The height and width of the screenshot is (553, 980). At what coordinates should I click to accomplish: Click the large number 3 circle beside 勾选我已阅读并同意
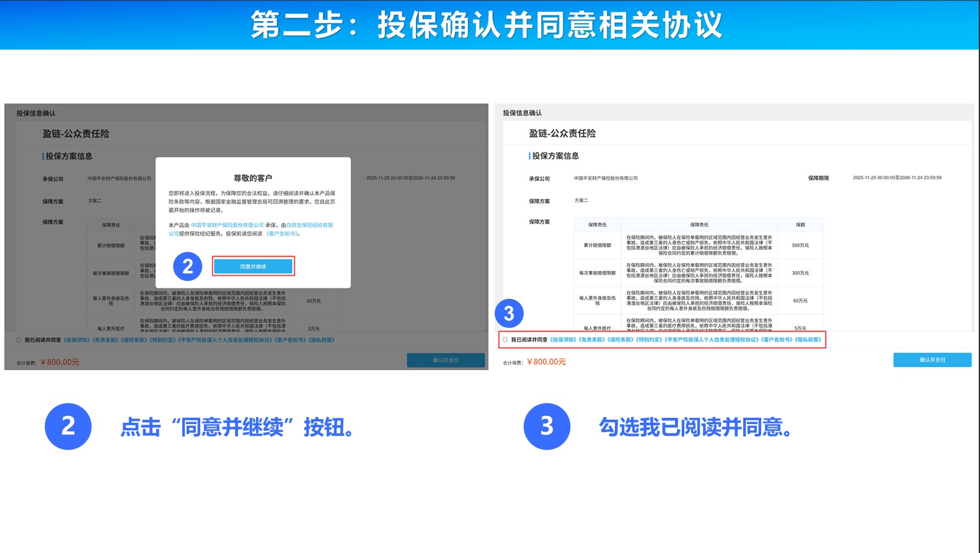(547, 427)
